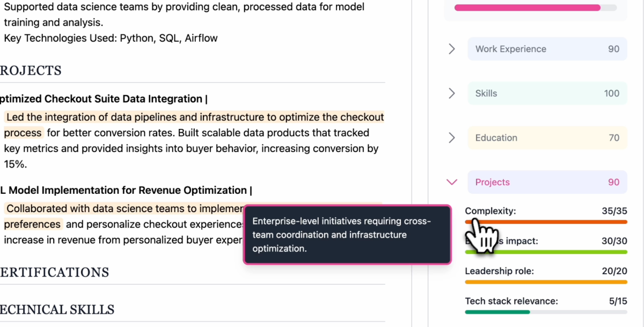Expand the Work Experience chevron arrow
This screenshot has height=327, width=644.
452,49
